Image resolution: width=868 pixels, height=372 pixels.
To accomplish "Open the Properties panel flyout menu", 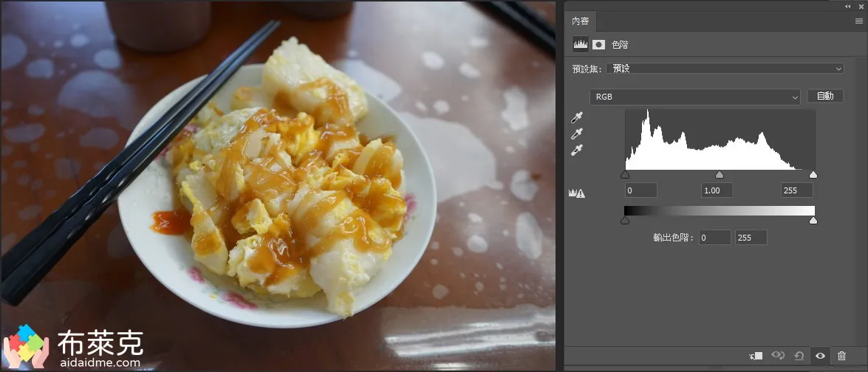I will [858, 21].
